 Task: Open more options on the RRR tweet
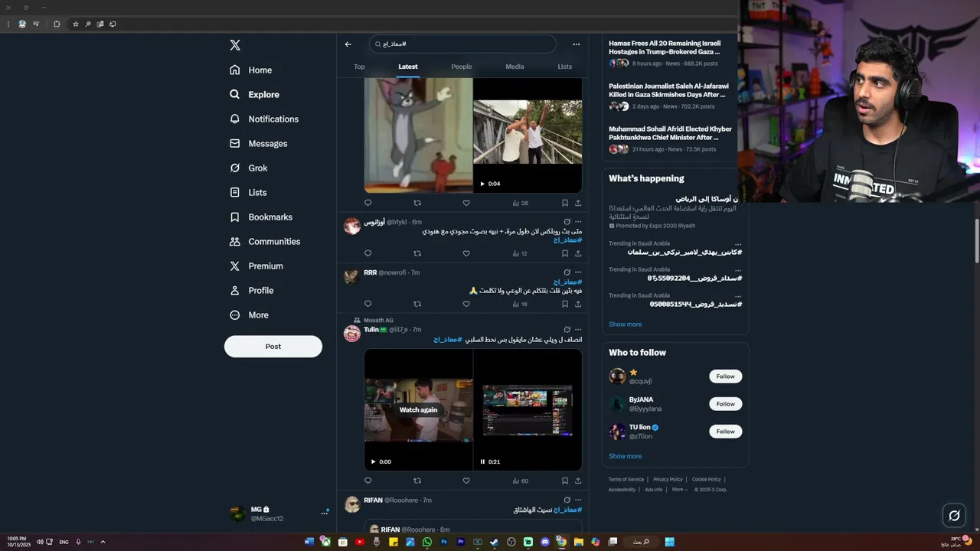(x=578, y=272)
